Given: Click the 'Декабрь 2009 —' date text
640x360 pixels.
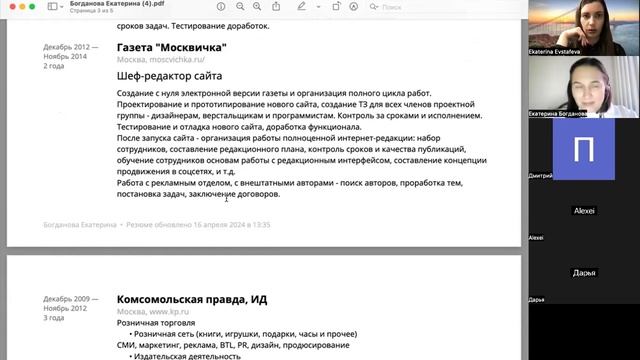Looking at the screenshot, I should (x=71, y=299).
